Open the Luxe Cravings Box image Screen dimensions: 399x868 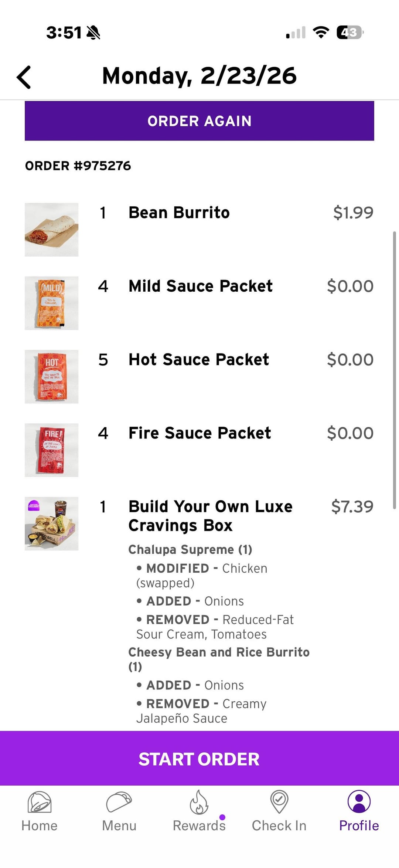pyautogui.click(x=52, y=523)
